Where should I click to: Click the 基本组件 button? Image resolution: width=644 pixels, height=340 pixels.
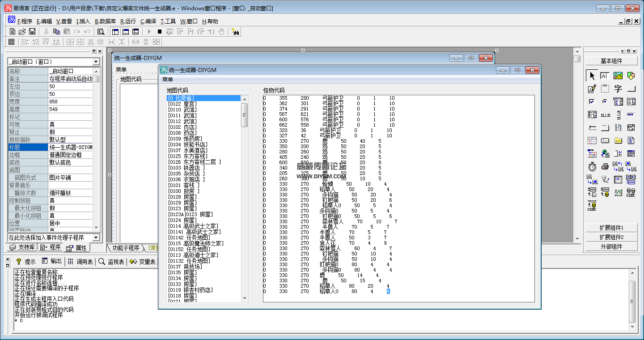click(x=611, y=61)
